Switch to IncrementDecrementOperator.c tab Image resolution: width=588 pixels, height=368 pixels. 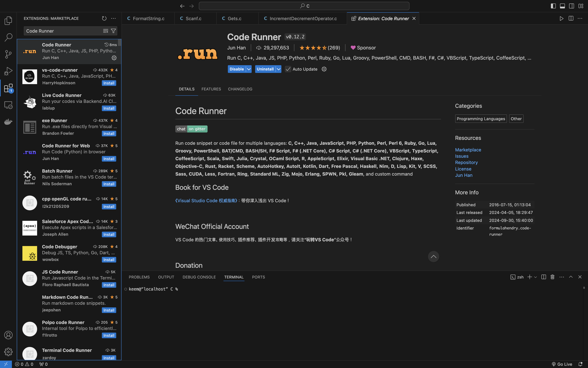303,19
